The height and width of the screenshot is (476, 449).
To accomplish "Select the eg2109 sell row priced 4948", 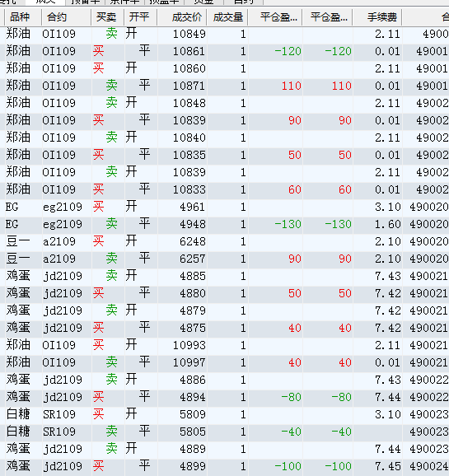I will [x=224, y=224].
